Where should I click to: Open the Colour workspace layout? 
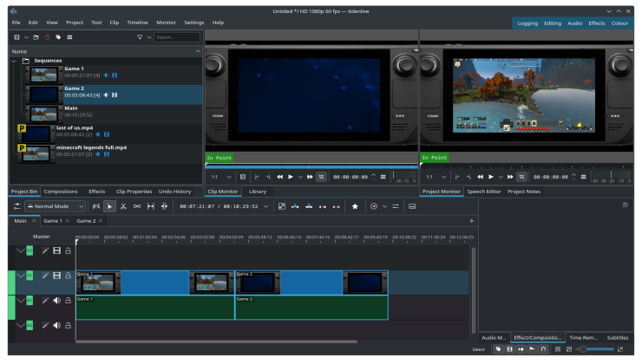pyautogui.click(x=619, y=23)
